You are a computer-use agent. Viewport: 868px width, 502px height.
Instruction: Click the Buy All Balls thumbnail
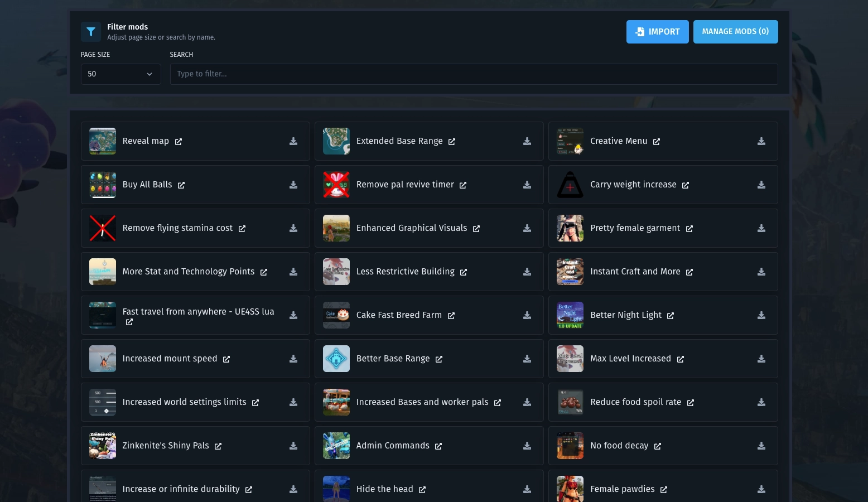tap(103, 185)
